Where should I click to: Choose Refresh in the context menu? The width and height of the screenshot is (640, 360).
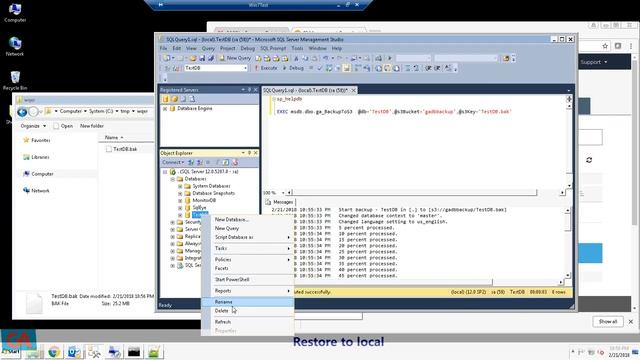[247, 322]
